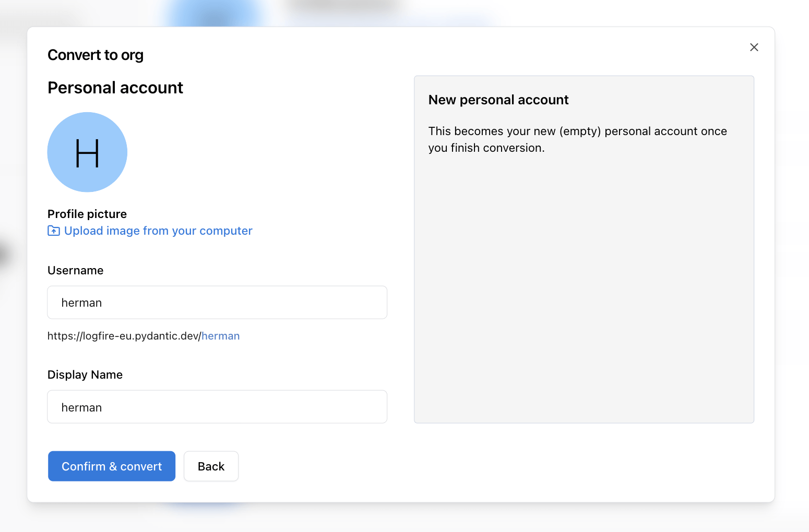
Task: Click inside the Display Name input field
Action: pyautogui.click(x=217, y=407)
